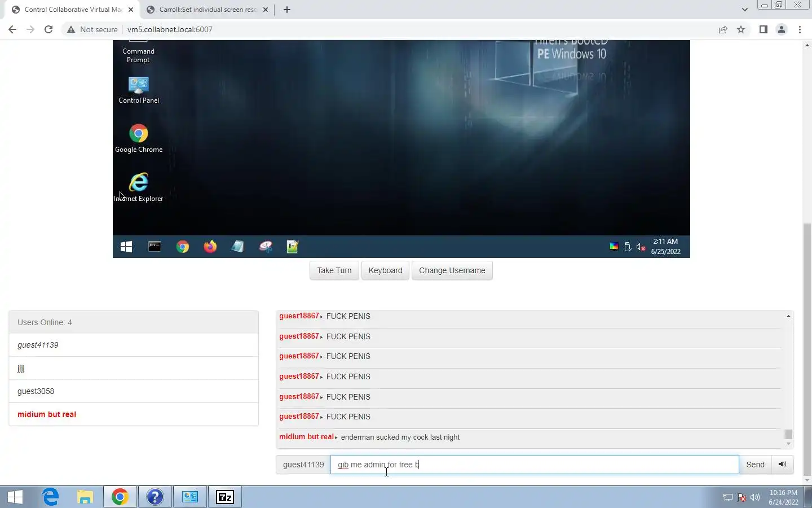Open 7-Zip on host taskbar
The image size is (812, 508).
(x=225, y=497)
